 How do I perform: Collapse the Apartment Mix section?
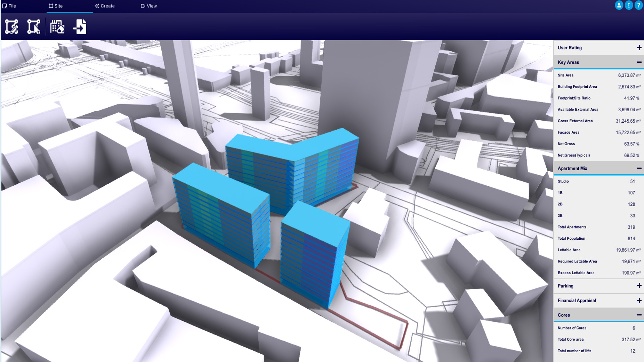639,168
